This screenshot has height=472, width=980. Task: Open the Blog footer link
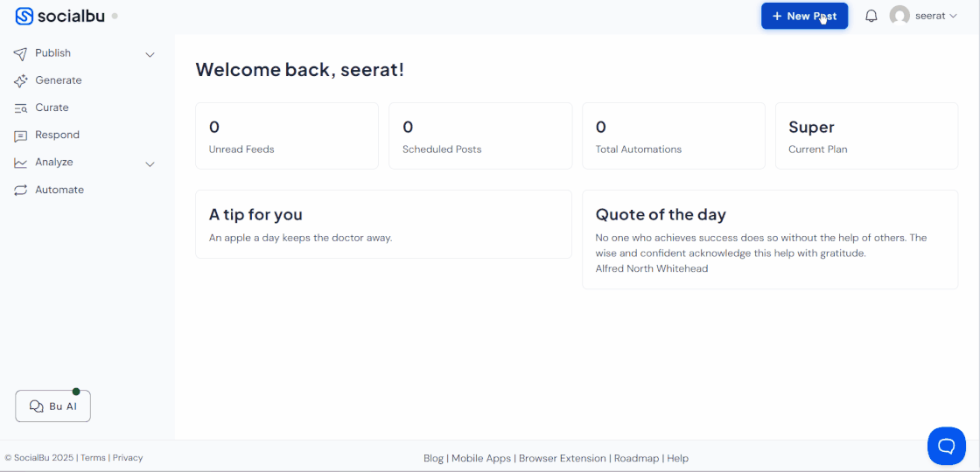(433, 458)
